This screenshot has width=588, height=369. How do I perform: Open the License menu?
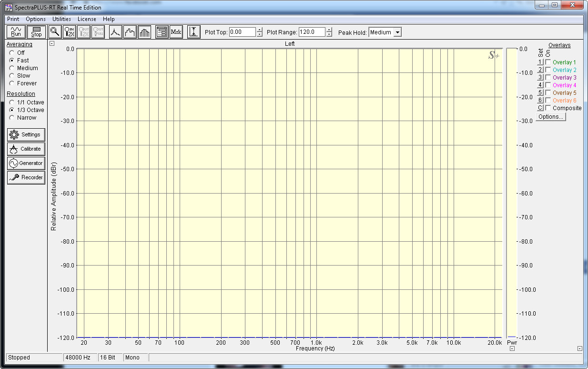click(x=87, y=19)
